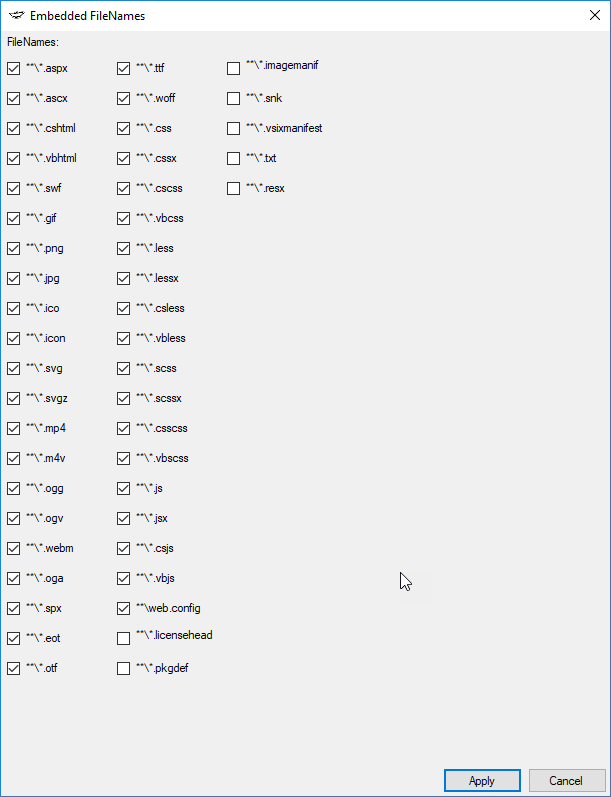611x797 pixels.
Task: Close the Embedded FileNames dialog
Action: (x=594, y=15)
